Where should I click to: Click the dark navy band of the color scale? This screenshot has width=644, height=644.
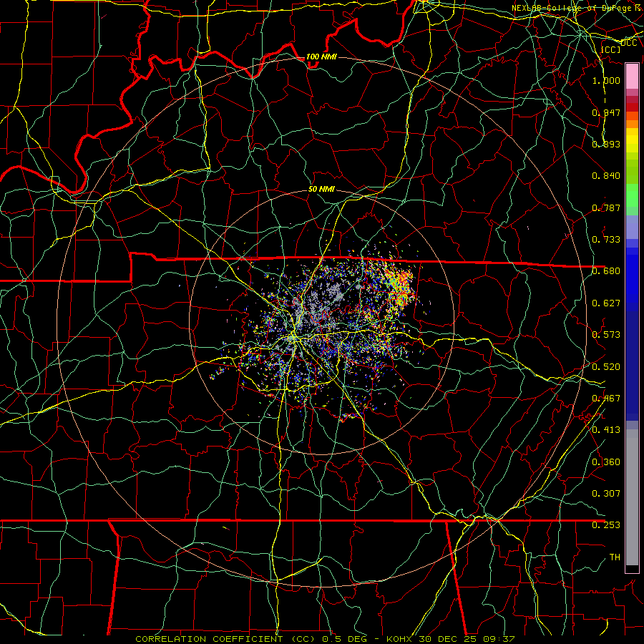[632, 366]
